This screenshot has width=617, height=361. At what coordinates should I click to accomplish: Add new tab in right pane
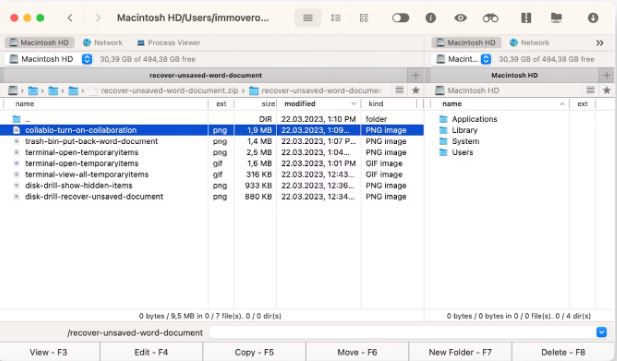tap(606, 75)
